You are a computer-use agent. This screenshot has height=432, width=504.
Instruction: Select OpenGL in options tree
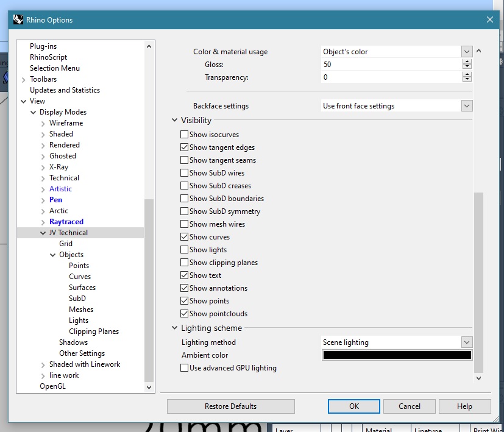[x=52, y=386]
